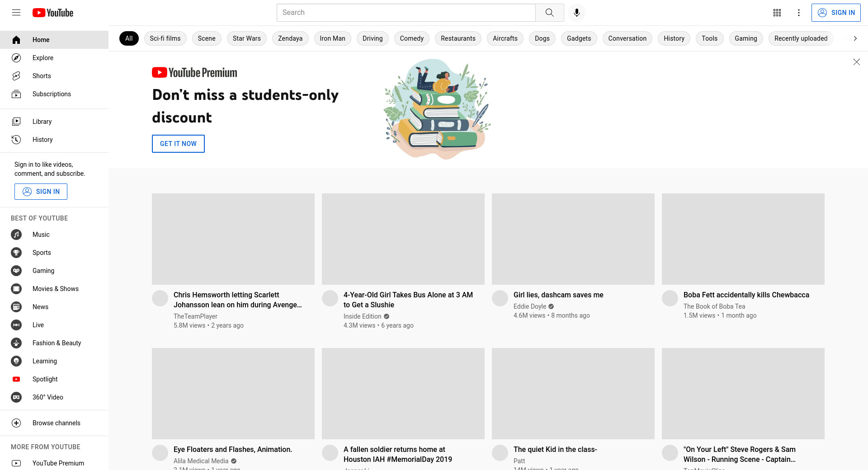Choose the Gaming filter chip

coord(746,38)
